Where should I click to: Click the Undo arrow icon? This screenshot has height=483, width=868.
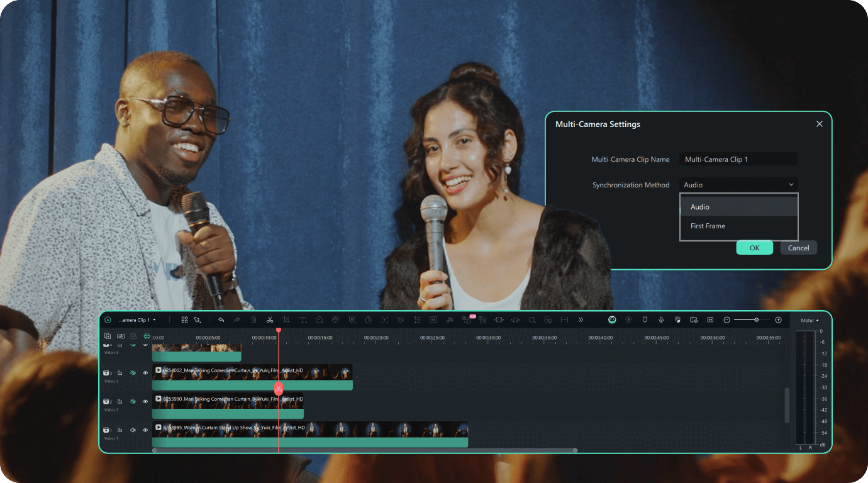(221, 320)
